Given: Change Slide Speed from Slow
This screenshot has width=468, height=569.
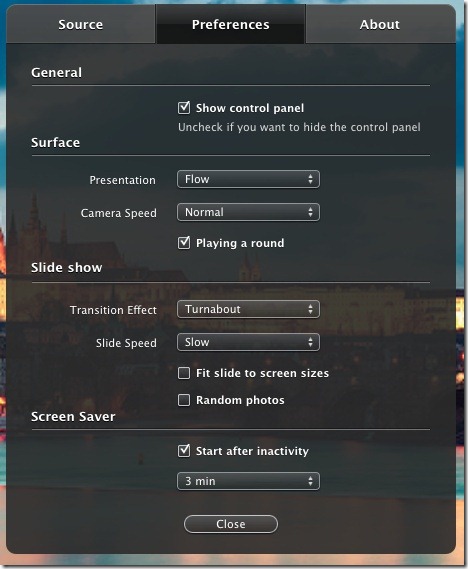Looking at the screenshot, I should (x=249, y=342).
